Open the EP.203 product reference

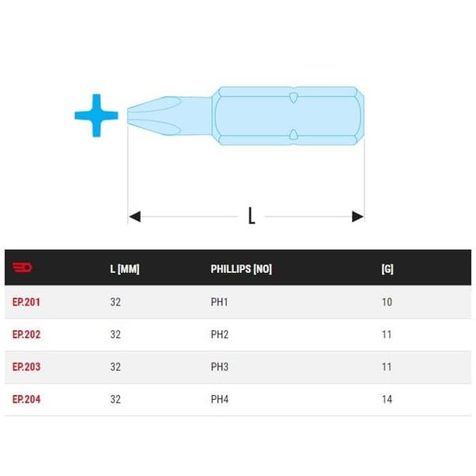pyautogui.click(x=26, y=367)
